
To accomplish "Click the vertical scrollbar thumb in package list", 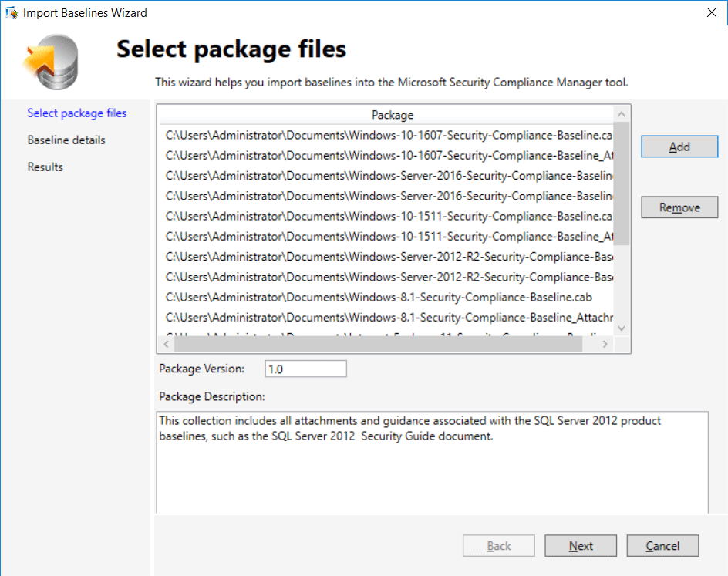I will click(622, 184).
